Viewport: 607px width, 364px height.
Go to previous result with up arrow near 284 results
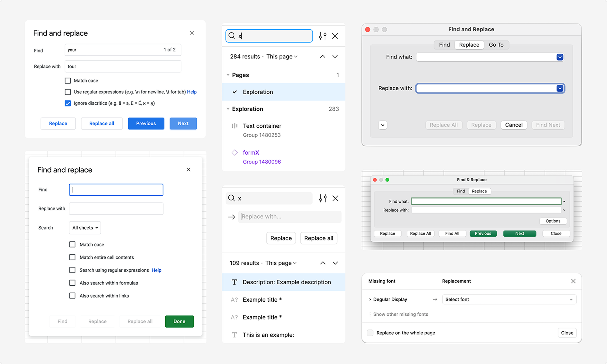pyautogui.click(x=322, y=57)
